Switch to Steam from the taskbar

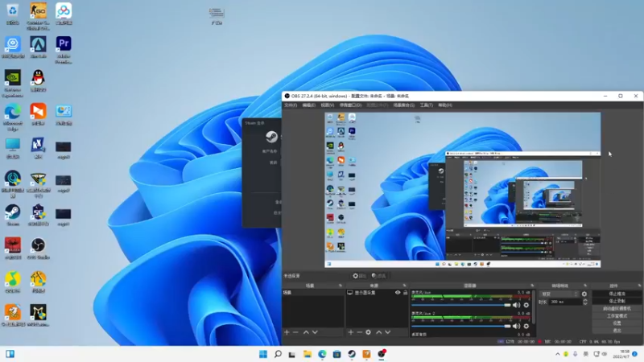click(x=352, y=354)
